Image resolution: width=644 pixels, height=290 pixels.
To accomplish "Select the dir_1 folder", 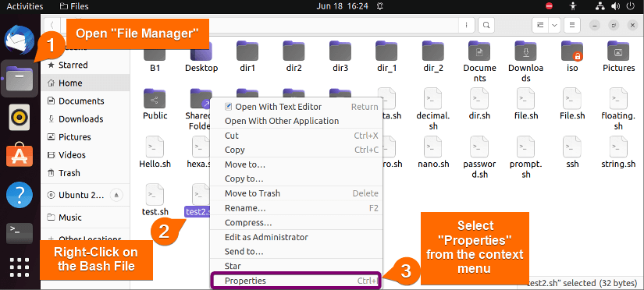I will pyautogui.click(x=386, y=57).
